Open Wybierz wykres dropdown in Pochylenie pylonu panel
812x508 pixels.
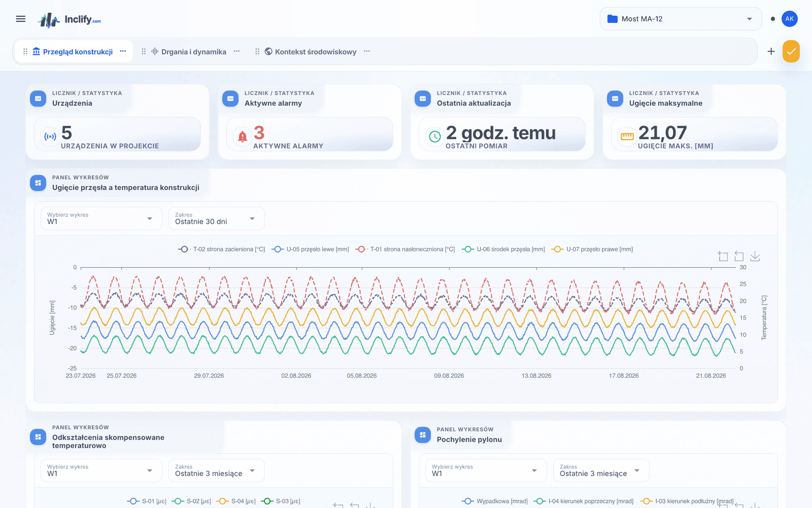pos(486,470)
